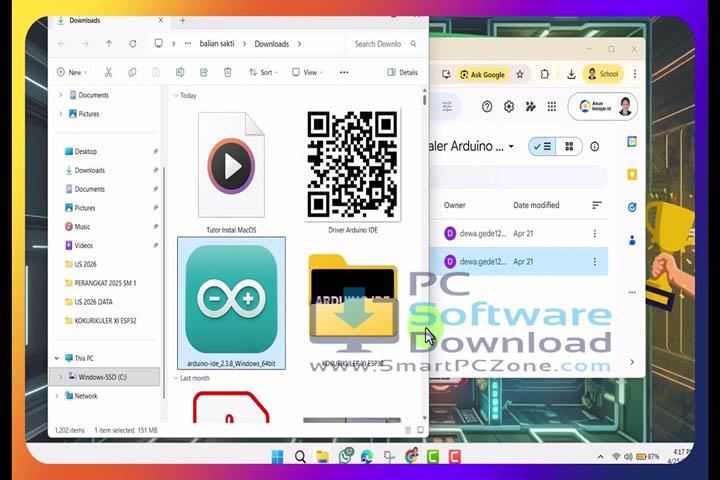The width and height of the screenshot is (720, 480).
Task: Click the Back arrow in File Explorer
Action: pos(61,44)
